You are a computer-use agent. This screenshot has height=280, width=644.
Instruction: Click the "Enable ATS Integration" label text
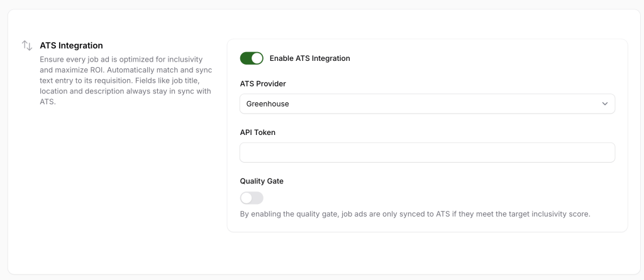coord(309,58)
